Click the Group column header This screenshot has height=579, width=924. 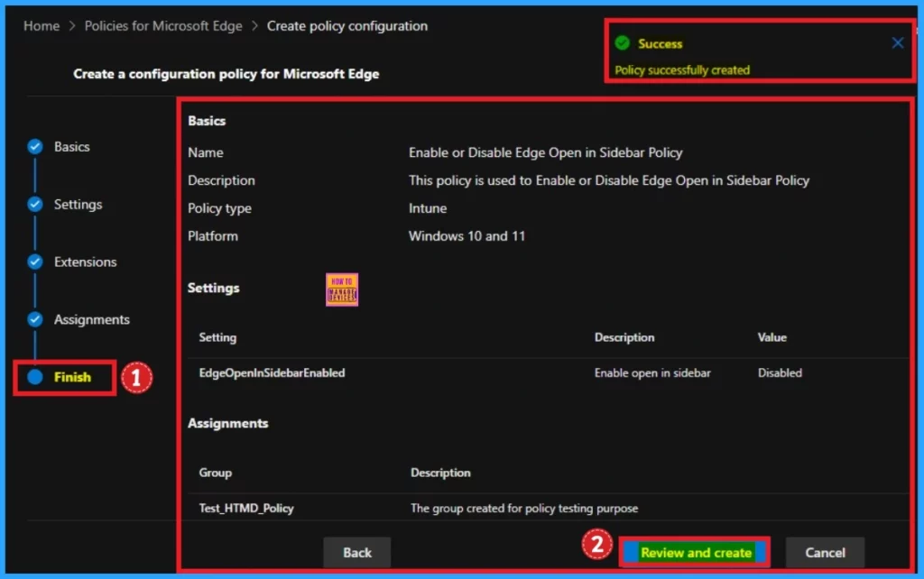click(x=215, y=473)
